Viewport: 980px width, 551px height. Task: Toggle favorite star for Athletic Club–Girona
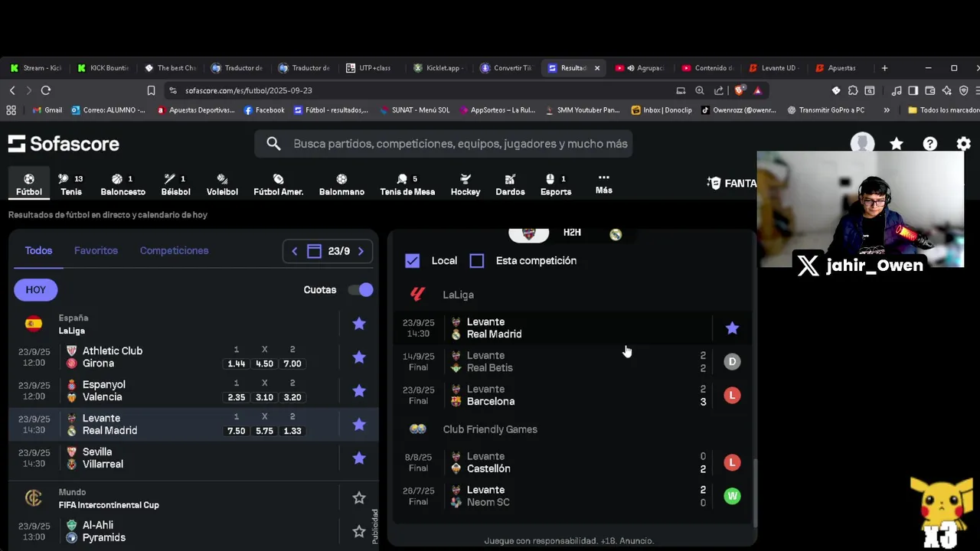(x=359, y=357)
